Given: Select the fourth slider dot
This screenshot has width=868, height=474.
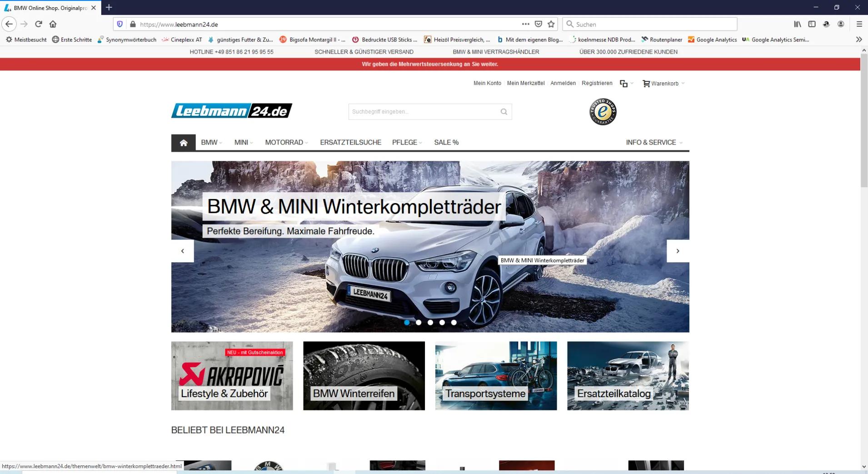Looking at the screenshot, I should tap(442, 322).
